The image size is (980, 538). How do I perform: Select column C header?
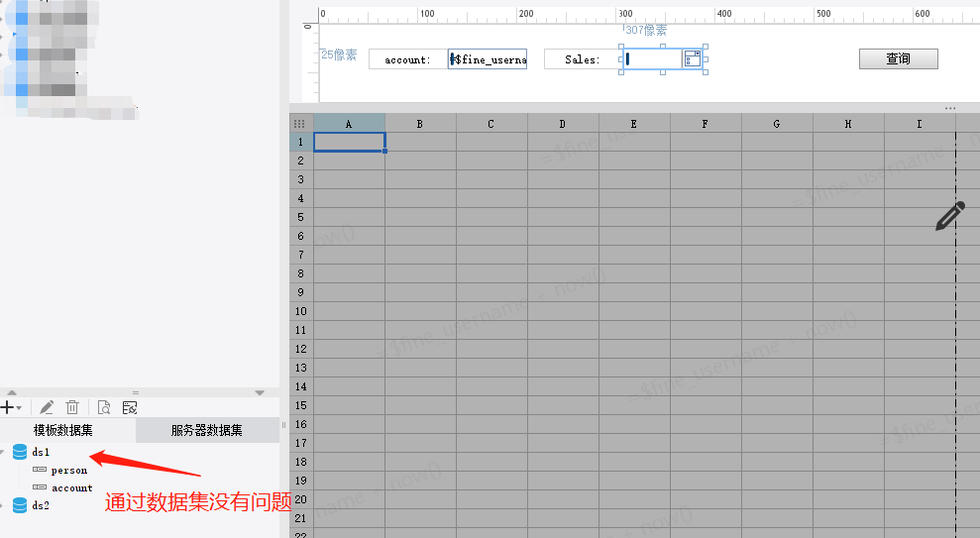click(491, 124)
